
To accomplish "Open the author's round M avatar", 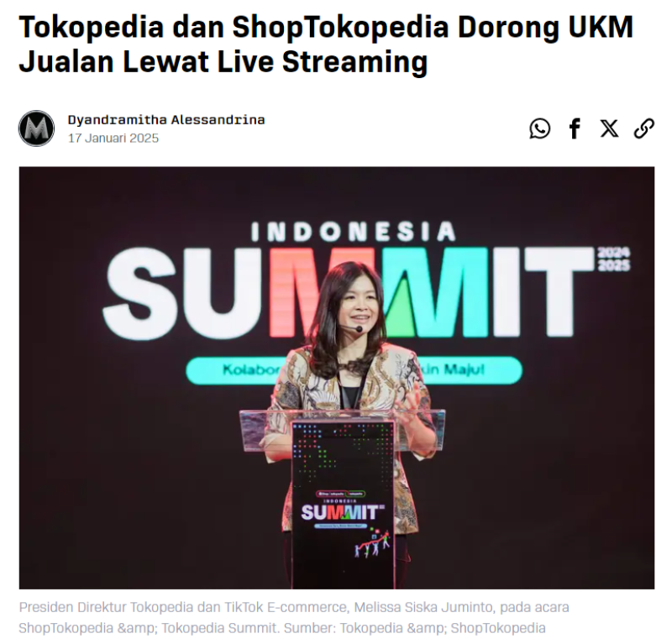I will point(36,128).
